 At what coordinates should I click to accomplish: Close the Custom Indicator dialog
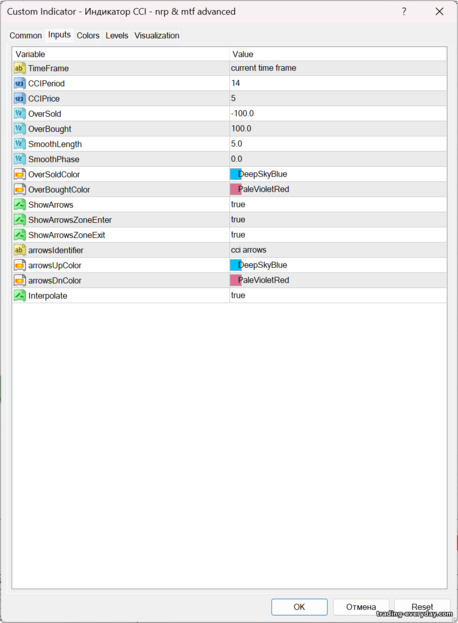(439, 12)
